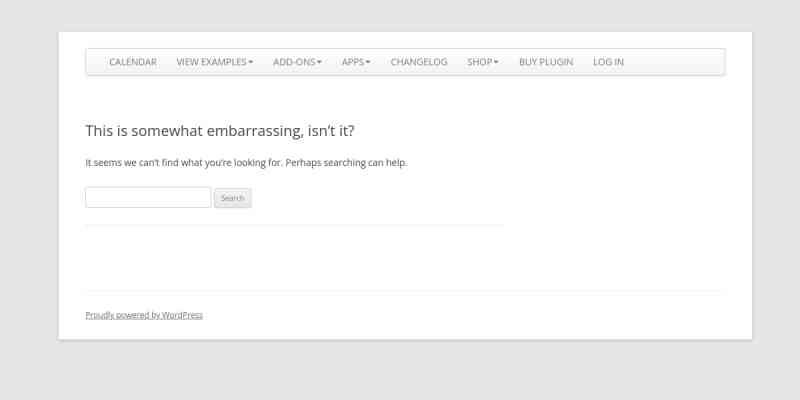Click the Apps menu label
Viewport: 800px width, 400px height.
[x=352, y=62]
